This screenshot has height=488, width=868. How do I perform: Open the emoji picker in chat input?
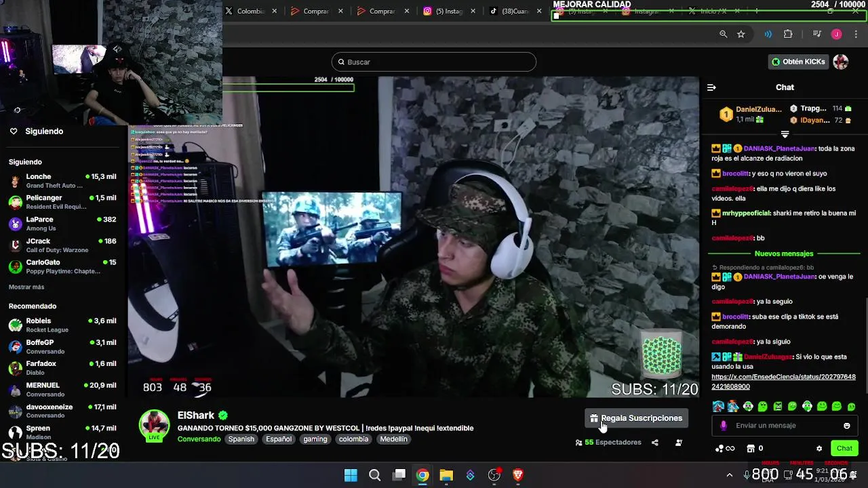click(846, 426)
